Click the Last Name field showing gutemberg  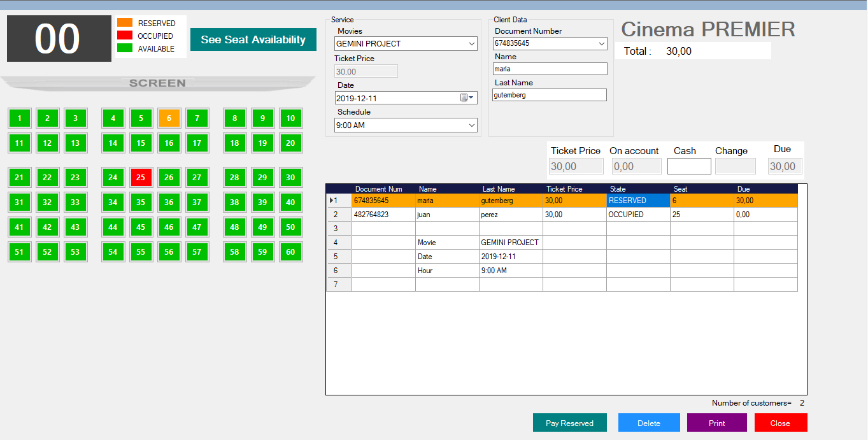coord(549,94)
